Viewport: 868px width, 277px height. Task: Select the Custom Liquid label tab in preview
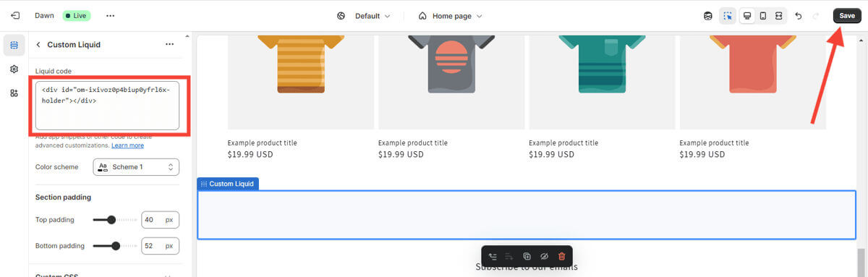(228, 184)
